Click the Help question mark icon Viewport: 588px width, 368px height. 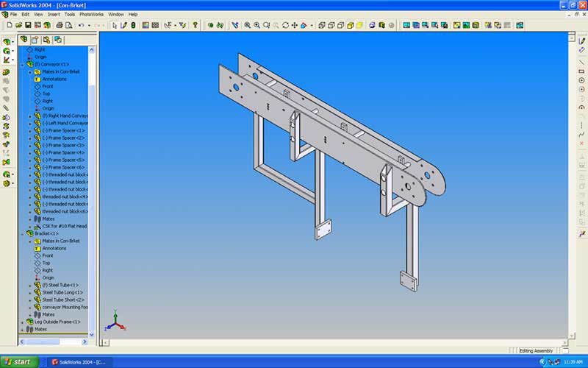195,25
